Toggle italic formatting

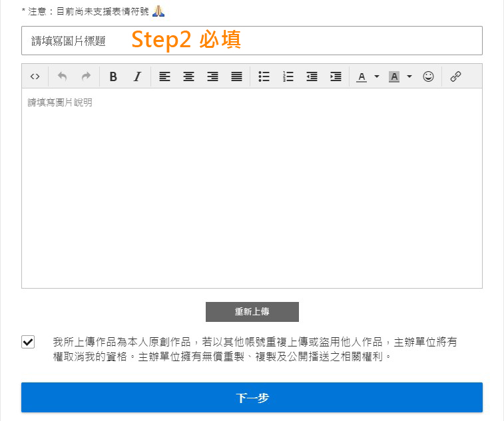click(x=137, y=76)
